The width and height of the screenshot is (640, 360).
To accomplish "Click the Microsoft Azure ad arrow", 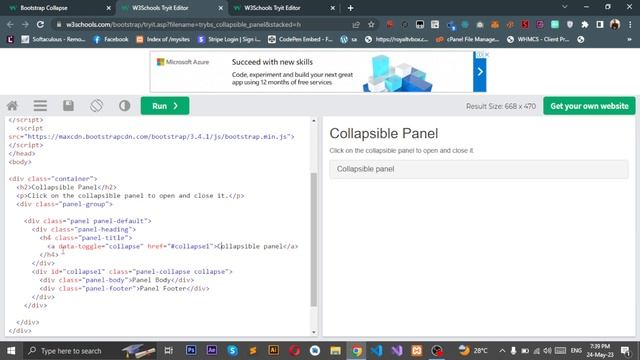I will pyautogui.click(x=480, y=72).
